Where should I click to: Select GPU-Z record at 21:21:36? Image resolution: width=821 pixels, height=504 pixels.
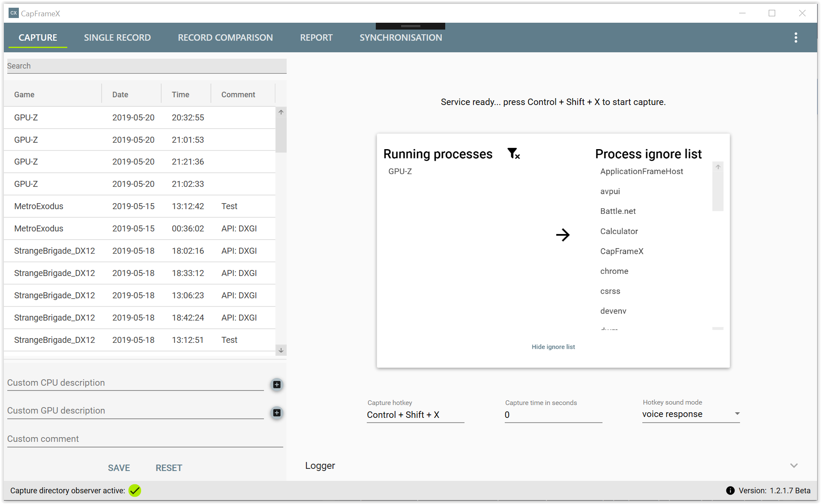point(140,162)
